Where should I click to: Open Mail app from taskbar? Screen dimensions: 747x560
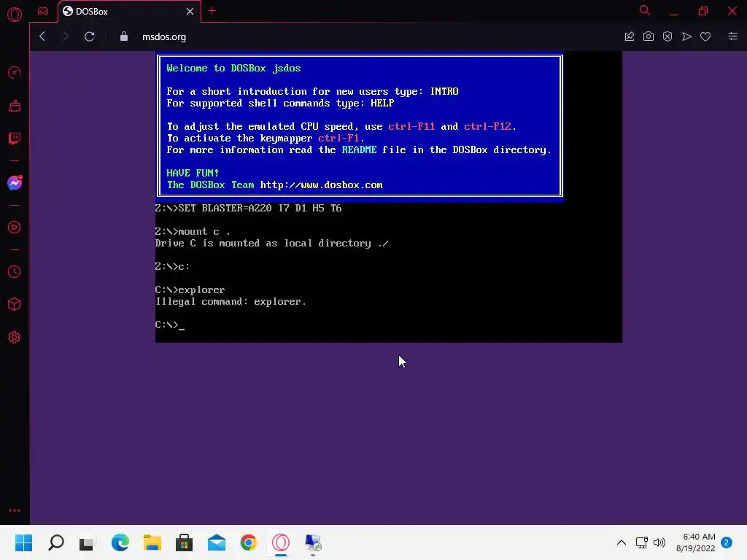[216, 542]
